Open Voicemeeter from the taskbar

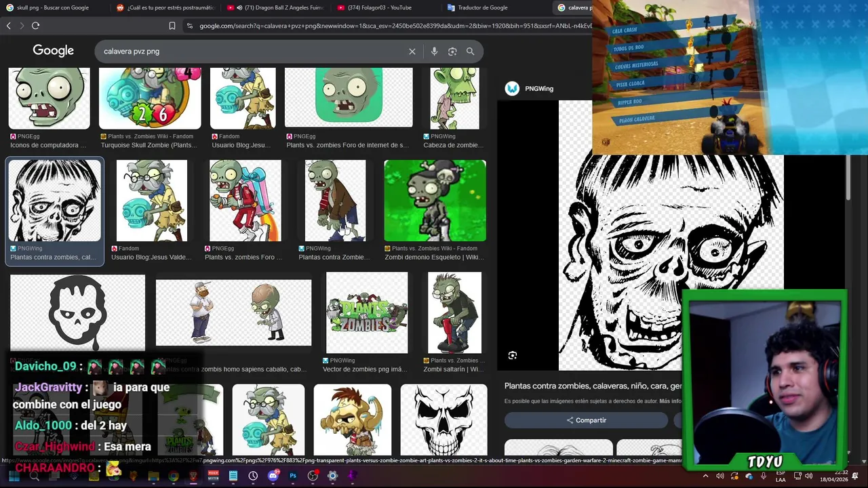click(213, 476)
